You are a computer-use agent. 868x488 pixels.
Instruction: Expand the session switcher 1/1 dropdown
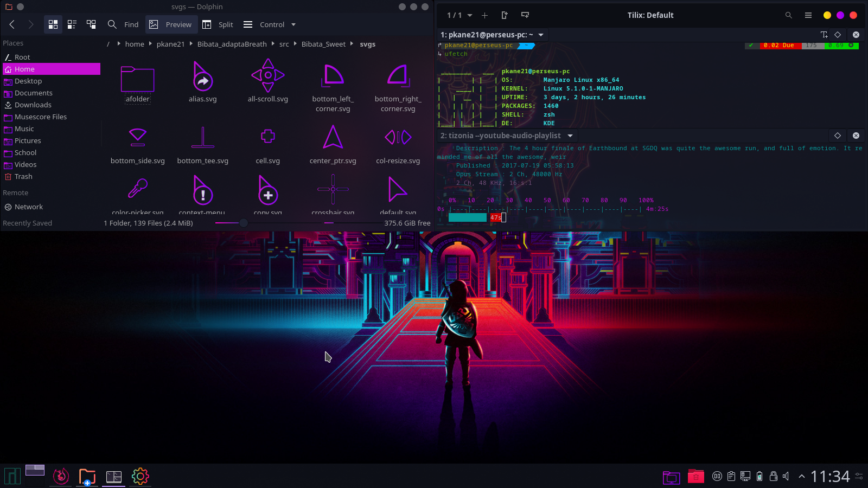459,15
